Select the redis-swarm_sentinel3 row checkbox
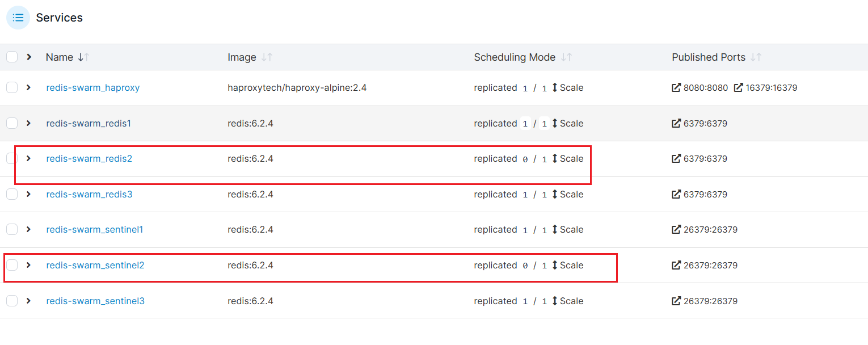Viewport: 868px width, 345px height. point(12,301)
